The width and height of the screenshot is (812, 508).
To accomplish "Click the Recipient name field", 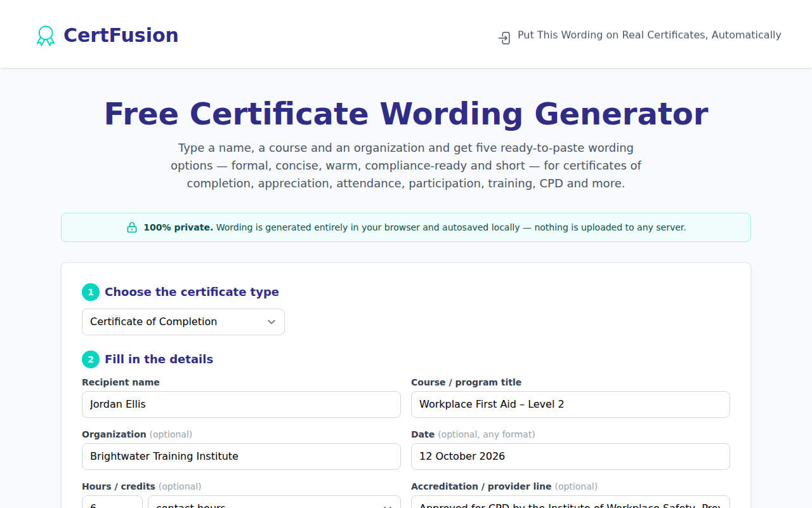I will (241, 404).
